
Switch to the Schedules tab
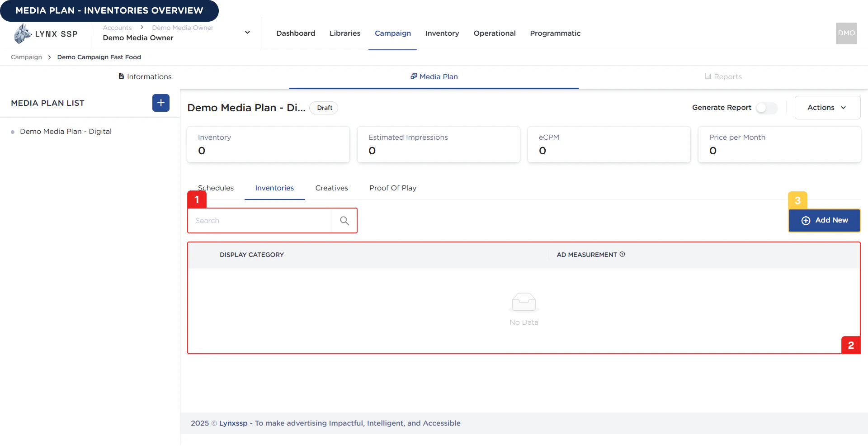coord(216,188)
